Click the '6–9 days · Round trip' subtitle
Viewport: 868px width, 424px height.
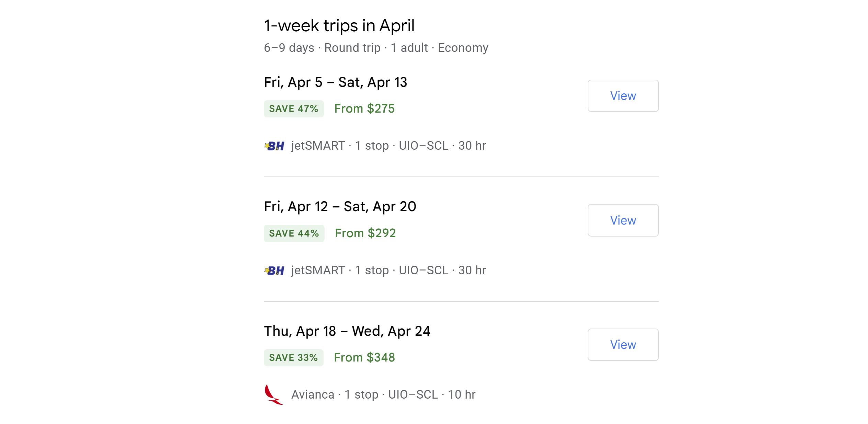376,48
